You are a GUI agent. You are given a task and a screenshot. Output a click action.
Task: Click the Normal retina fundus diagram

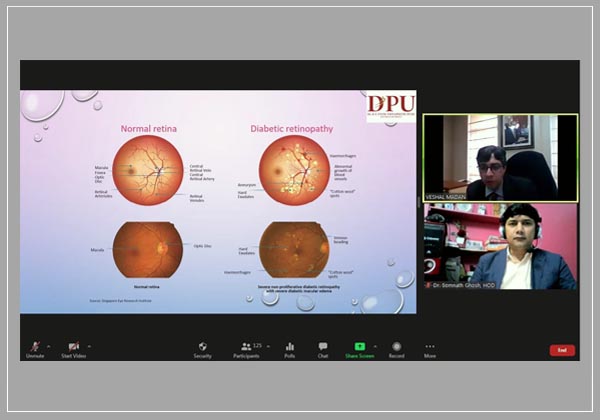[147, 171]
